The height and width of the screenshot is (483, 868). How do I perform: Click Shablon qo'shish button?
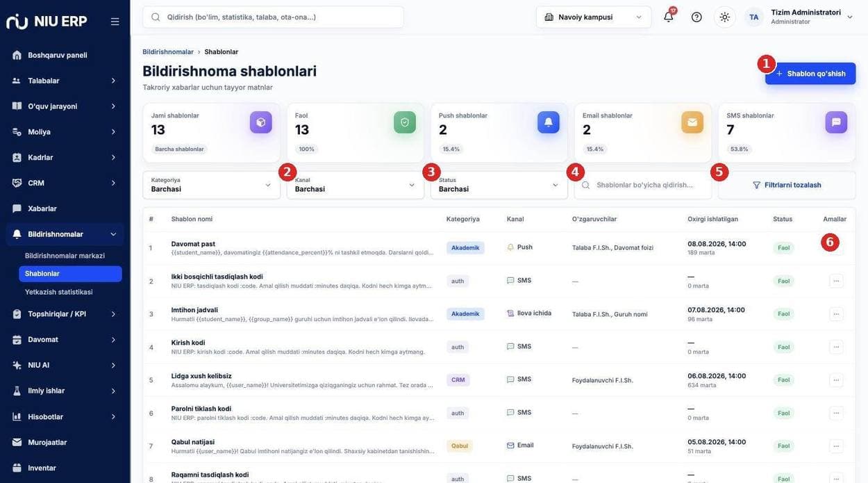[810, 74]
